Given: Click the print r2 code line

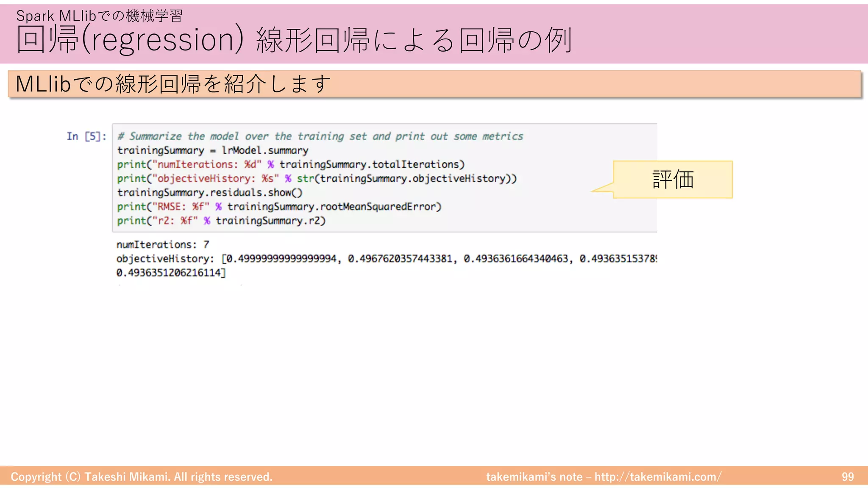Looking at the screenshot, I should coord(221,220).
